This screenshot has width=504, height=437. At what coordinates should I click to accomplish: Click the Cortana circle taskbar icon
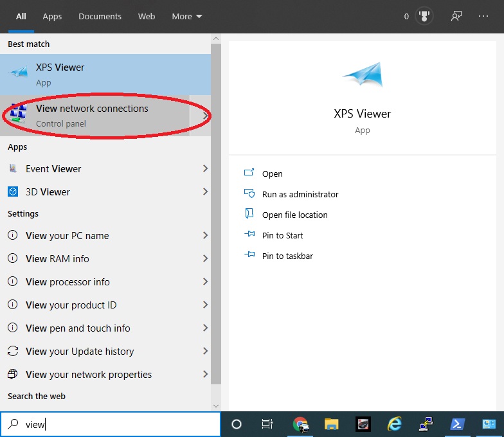[237, 424]
